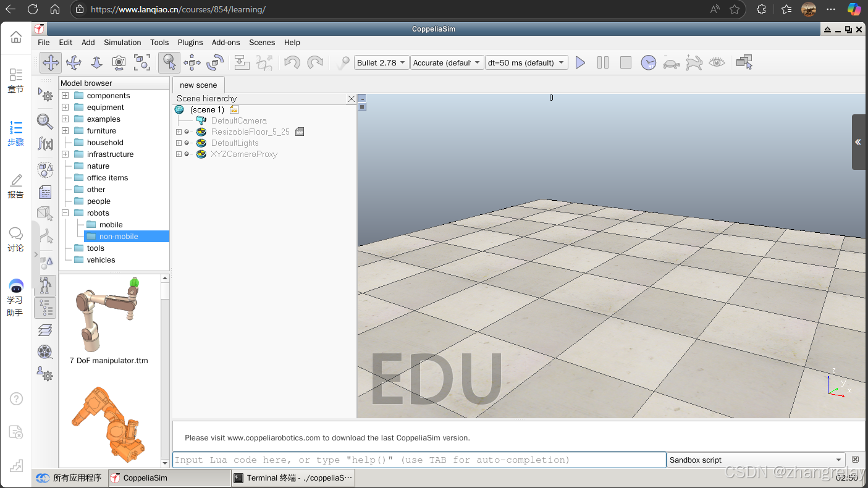868x488 pixels.
Task: Open the Tools menu
Action: [x=159, y=43]
